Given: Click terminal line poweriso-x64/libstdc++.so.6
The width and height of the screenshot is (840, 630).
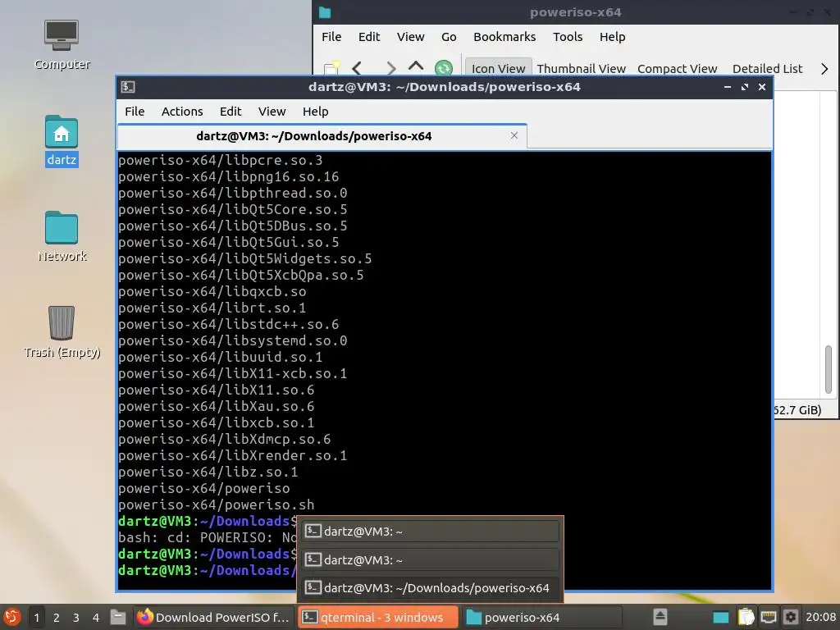Looking at the screenshot, I should tap(229, 324).
